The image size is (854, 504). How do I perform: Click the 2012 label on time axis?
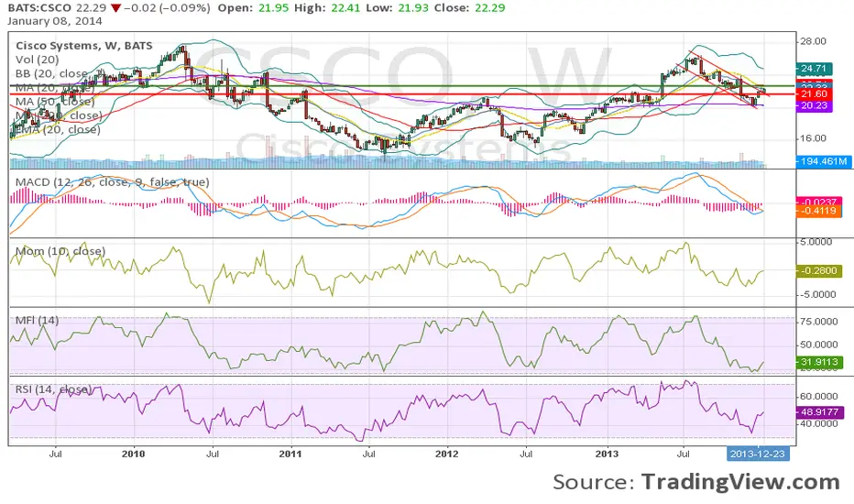point(448,454)
